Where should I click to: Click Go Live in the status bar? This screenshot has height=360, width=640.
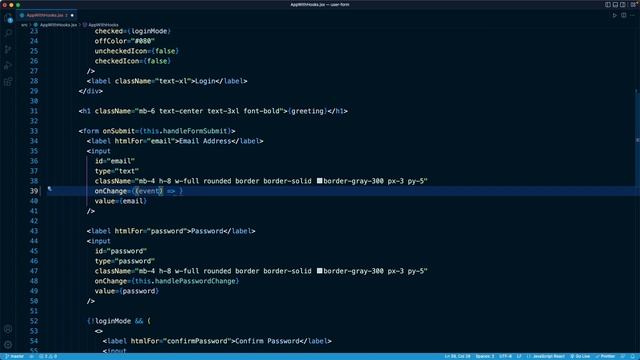pyautogui.click(x=580, y=356)
